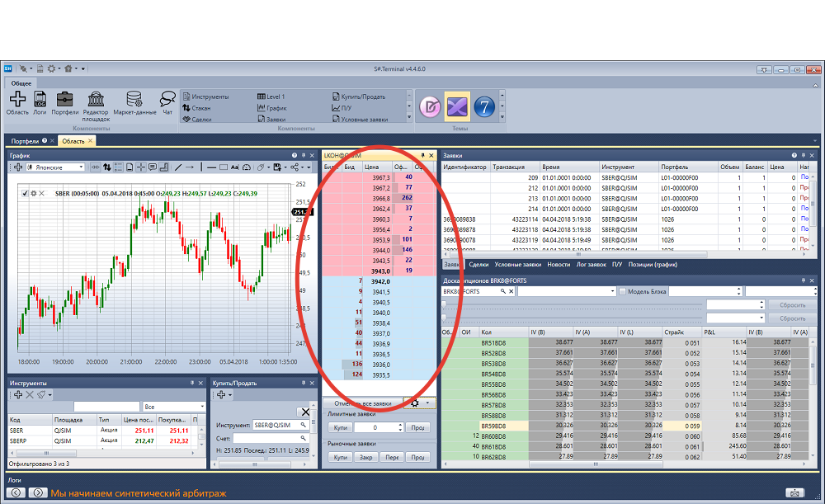Open the Японские candle type dropdown
The image size is (825, 504).
(x=56, y=167)
